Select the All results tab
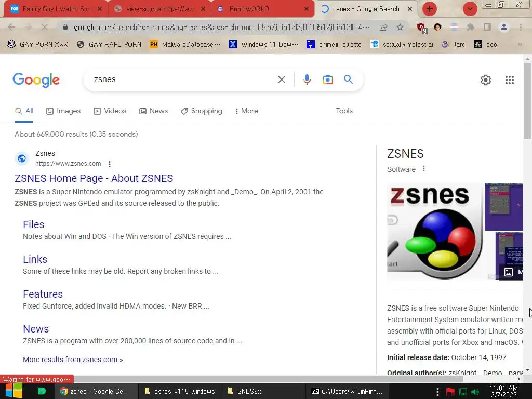Viewport: 532px width, 399px height. (x=24, y=111)
